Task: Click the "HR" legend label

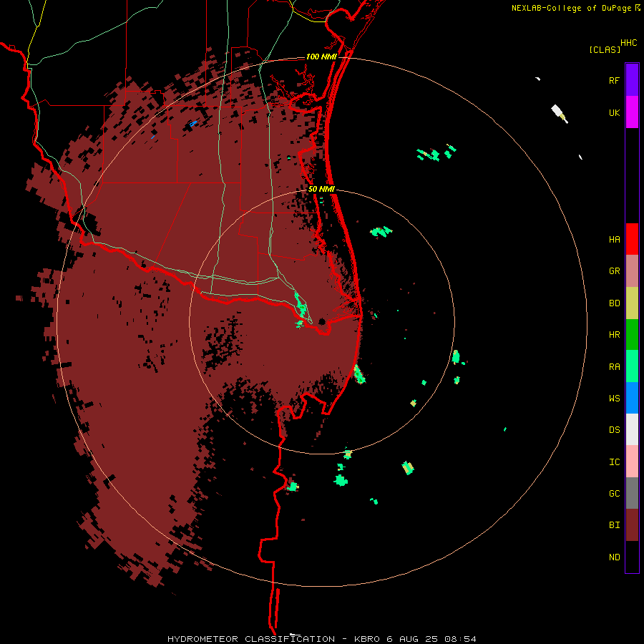Action: coord(614,335)
